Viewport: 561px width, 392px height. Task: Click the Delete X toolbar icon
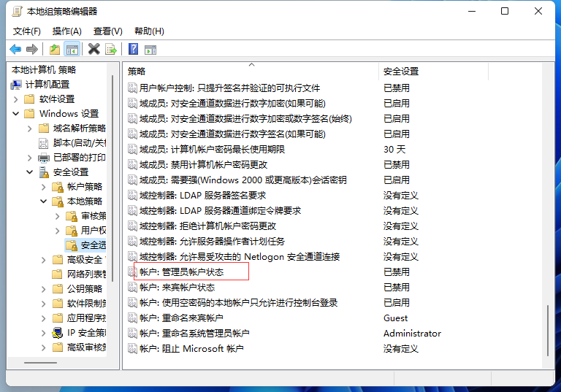[93, 49]
